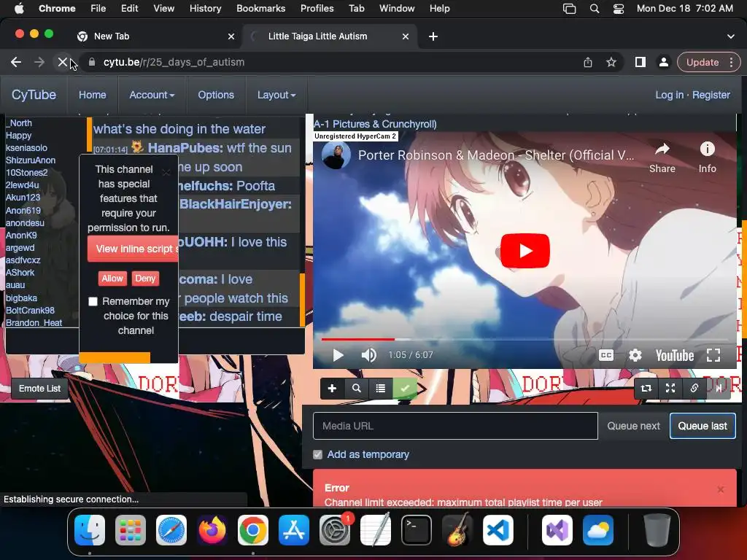
Task: Click the CyTube brand link
Action: tap(34, 95)
